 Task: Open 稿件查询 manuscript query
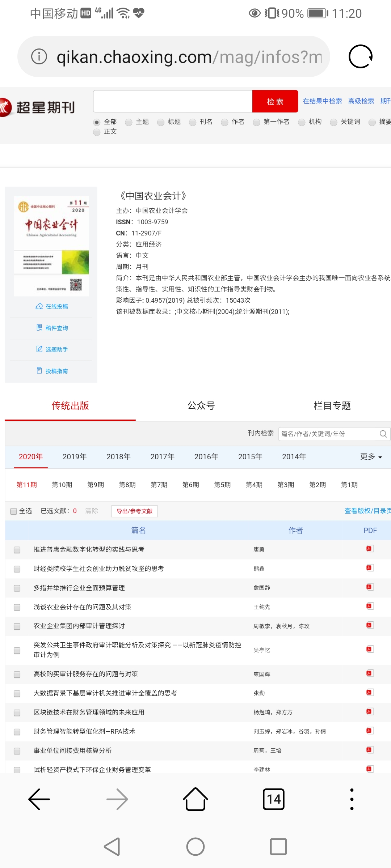[52, 328]
